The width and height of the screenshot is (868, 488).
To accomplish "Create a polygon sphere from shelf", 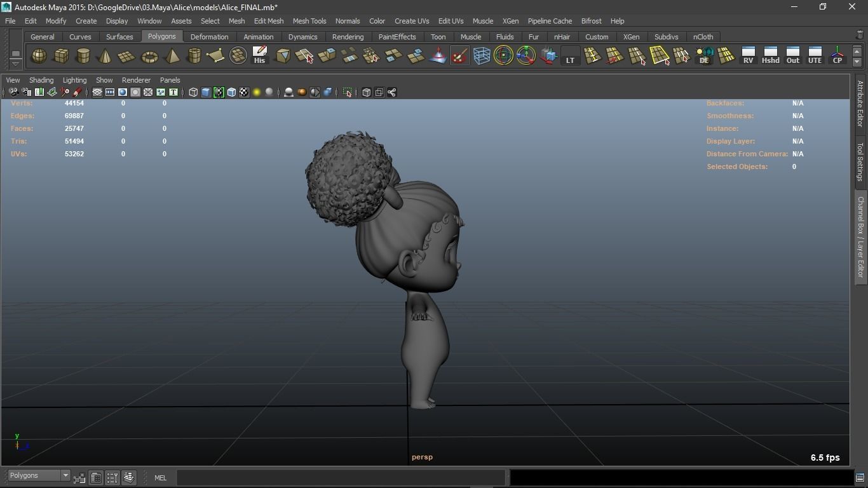I will pos(39,57).
